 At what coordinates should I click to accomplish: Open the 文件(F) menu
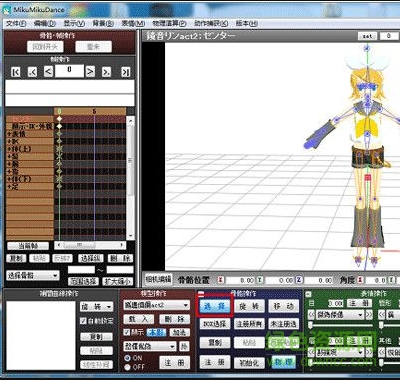(16, 23)
